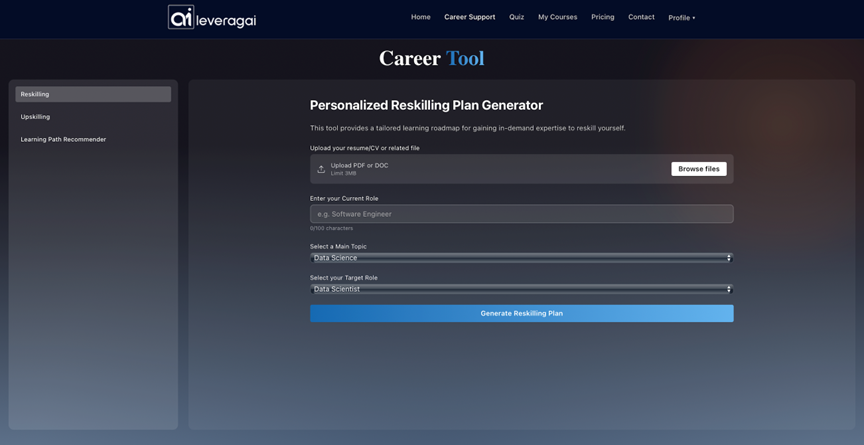
Task: Open the Contact page
Action: pyautogui.click(x=641, y=17)
